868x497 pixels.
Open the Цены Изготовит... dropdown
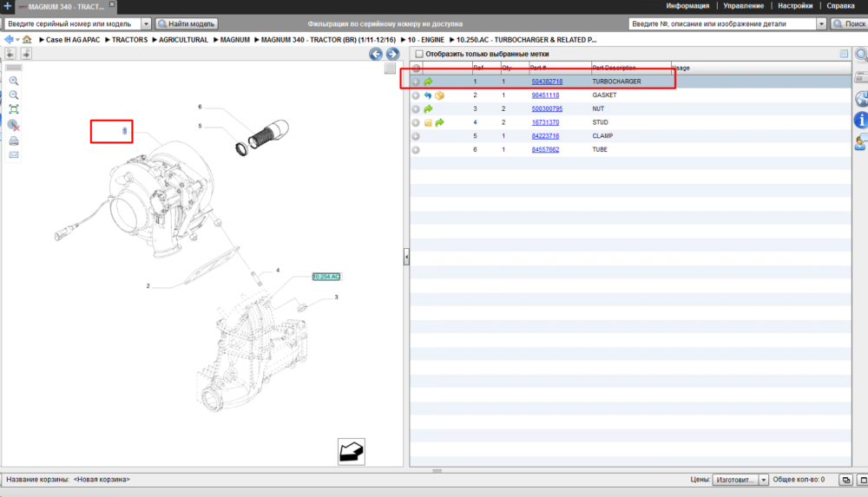point(740,480)
